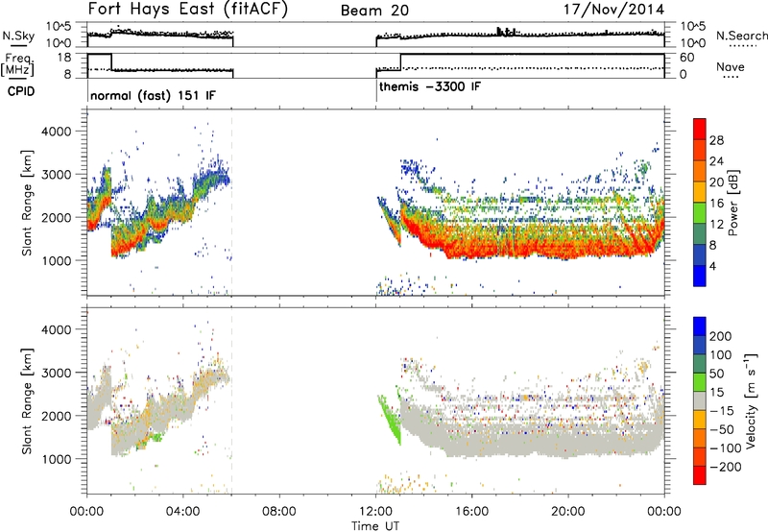Screen dimensions: 768x532
Task: Click the gray segment of Velocity color bar
Action: click(700, 401)
